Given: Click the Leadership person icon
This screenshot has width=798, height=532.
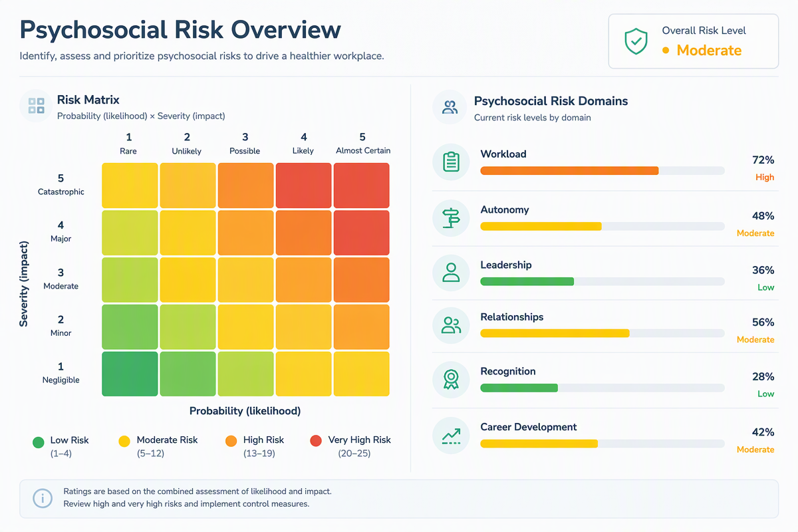Looking at the screenshot, I should coord(451,272).
